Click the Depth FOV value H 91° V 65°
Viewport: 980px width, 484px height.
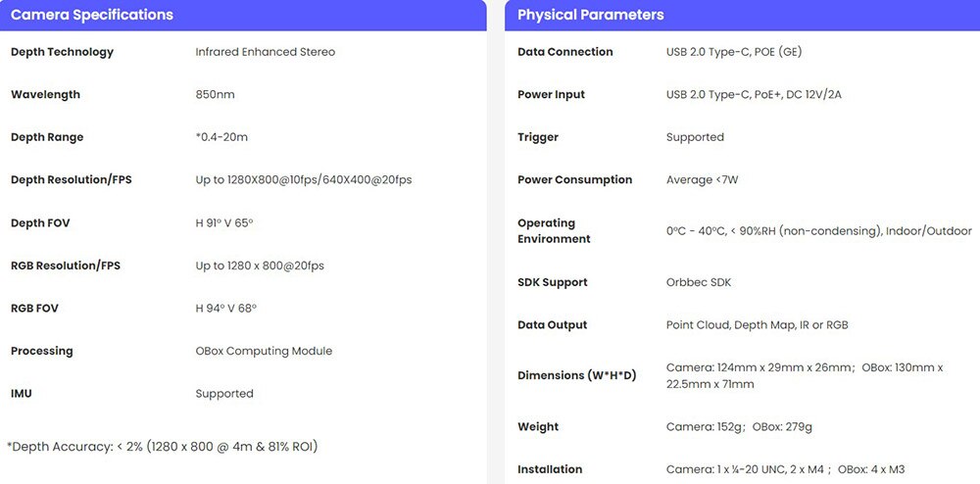click(x=224, y=223)
